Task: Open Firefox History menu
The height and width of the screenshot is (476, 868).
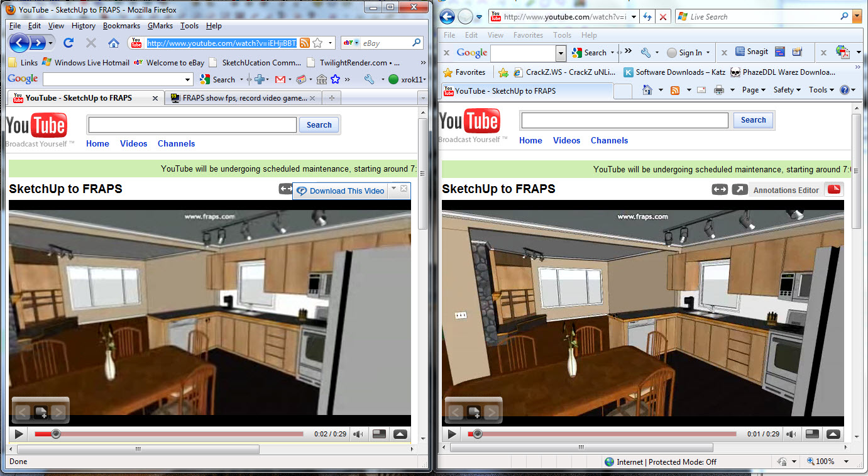Action: (x=84, y=26)
